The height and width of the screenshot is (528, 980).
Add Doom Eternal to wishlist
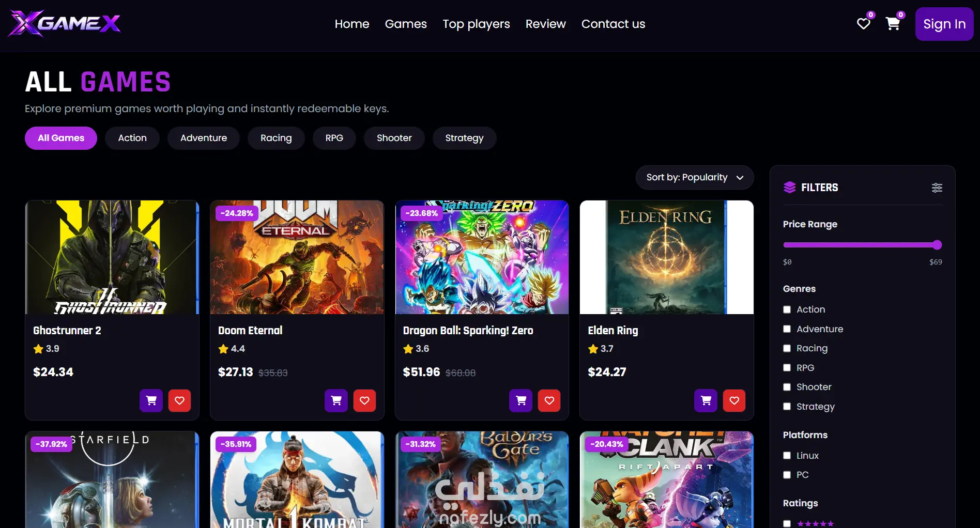364,400
